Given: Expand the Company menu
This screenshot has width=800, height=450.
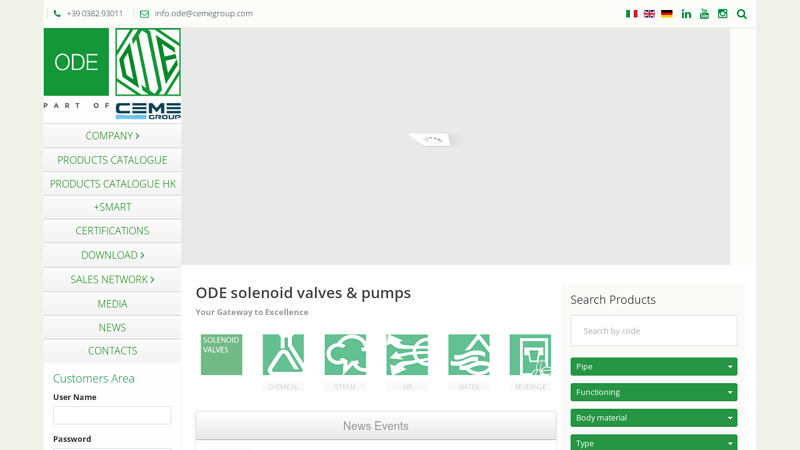Looking at the screenshot, I should point(112,136).
